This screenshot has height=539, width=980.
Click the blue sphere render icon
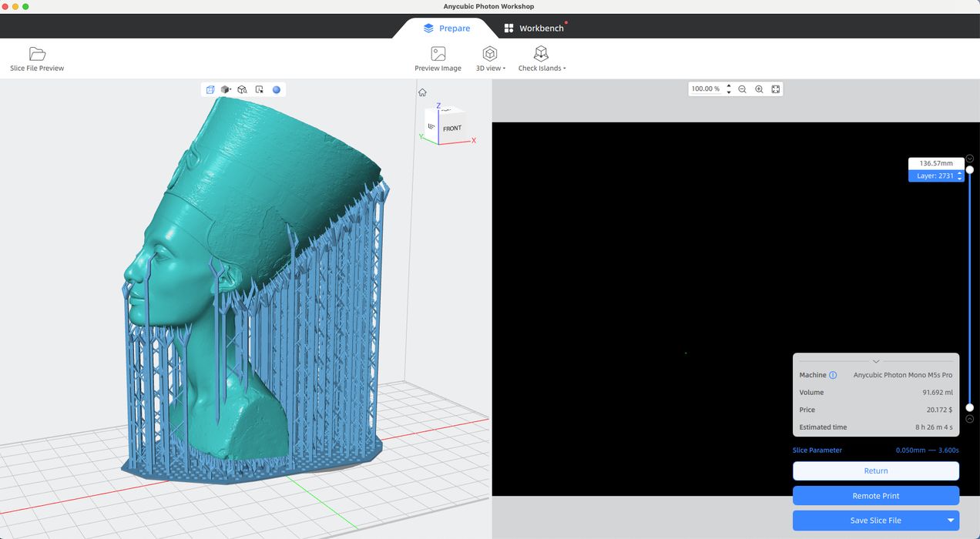click(x=277, y=90)
